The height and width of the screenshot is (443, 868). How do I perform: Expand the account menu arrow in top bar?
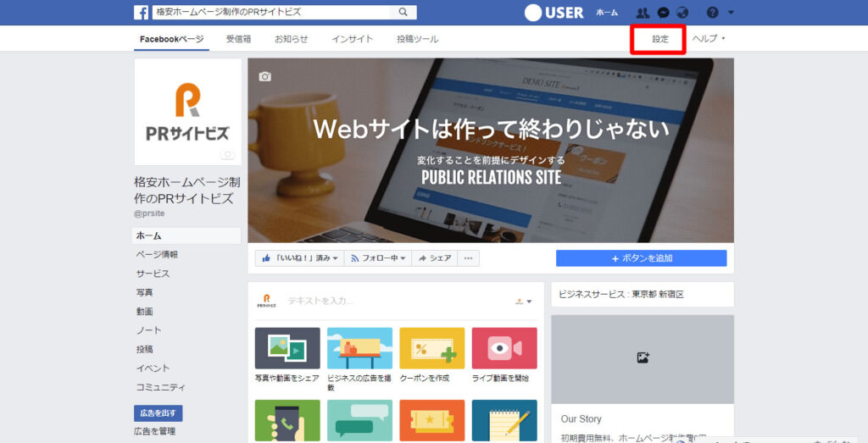click(x=731, y=13)
